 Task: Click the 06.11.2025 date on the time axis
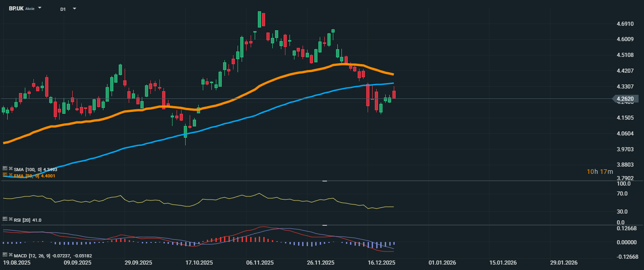pos(260,263)
